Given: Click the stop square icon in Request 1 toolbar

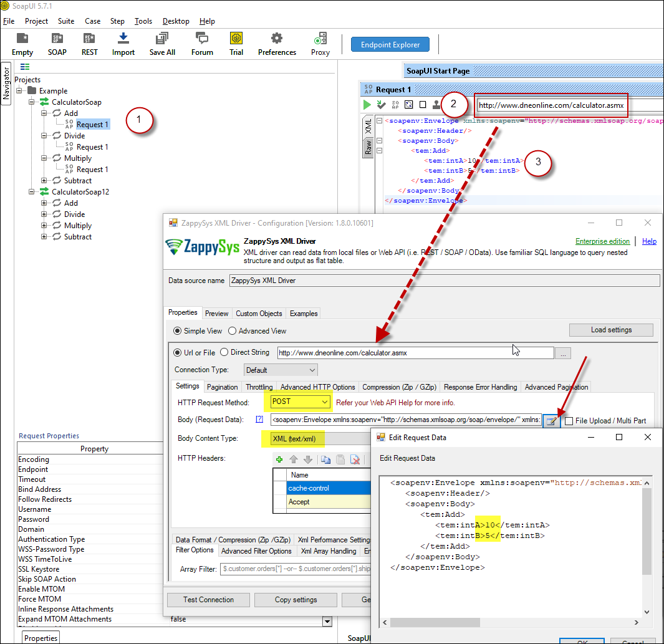Looking at the screenshot, I should (423, 105).
